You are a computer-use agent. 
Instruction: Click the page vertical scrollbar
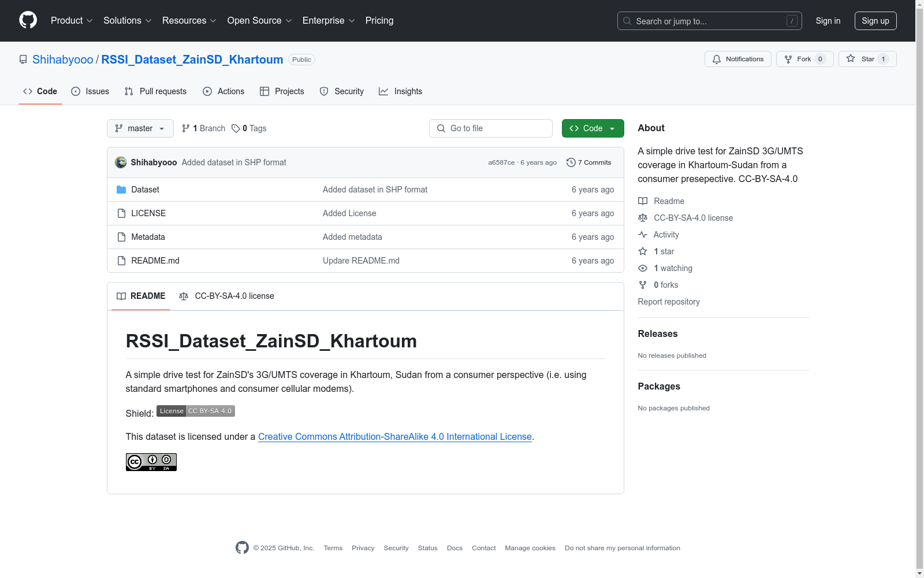[x=919, y=289]
